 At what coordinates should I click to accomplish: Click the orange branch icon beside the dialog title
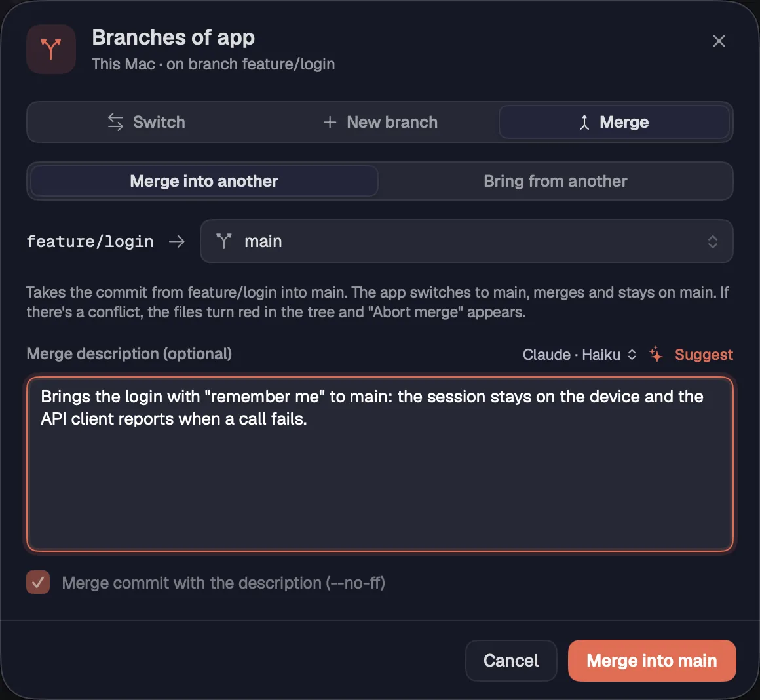click(x=51, y=49)
